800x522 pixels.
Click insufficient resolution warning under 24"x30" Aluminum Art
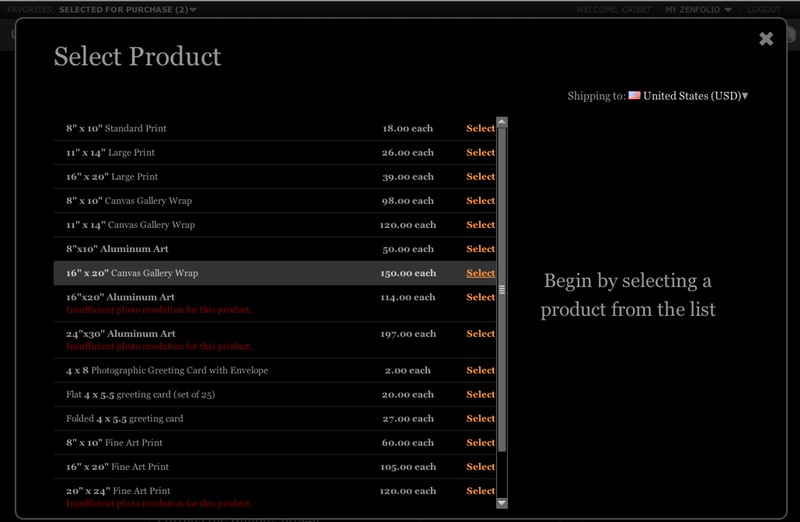coord(159,346)
